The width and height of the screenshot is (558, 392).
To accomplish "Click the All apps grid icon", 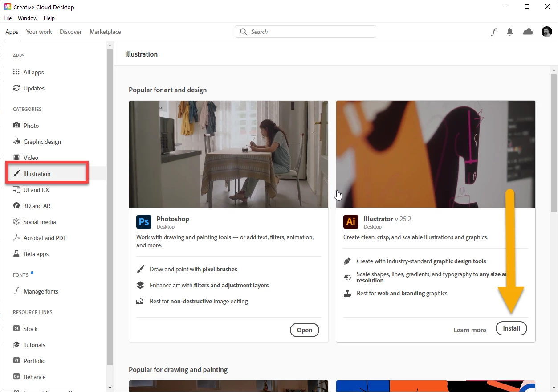I will [x=16, y=72].
